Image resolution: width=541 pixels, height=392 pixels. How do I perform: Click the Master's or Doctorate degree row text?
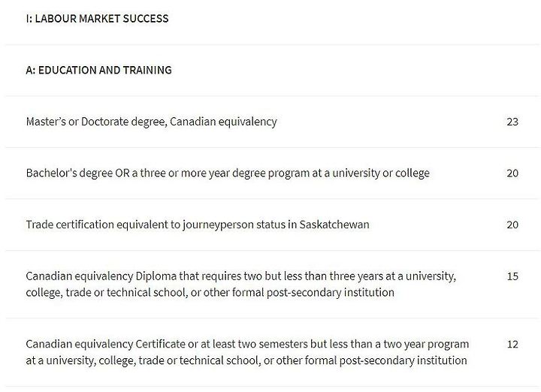tap(152, 122)
